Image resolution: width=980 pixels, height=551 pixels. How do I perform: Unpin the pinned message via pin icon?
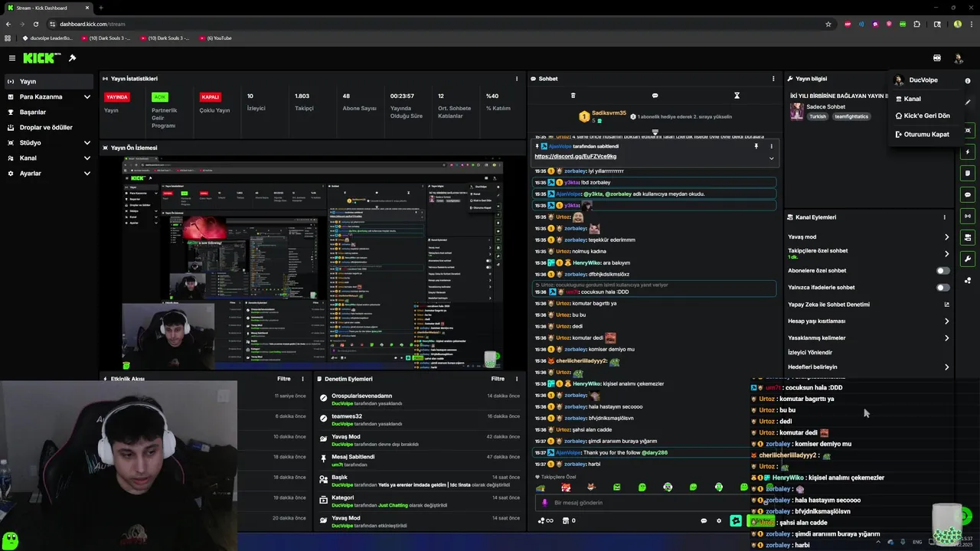pyautogui.click(x=756, y=146)
